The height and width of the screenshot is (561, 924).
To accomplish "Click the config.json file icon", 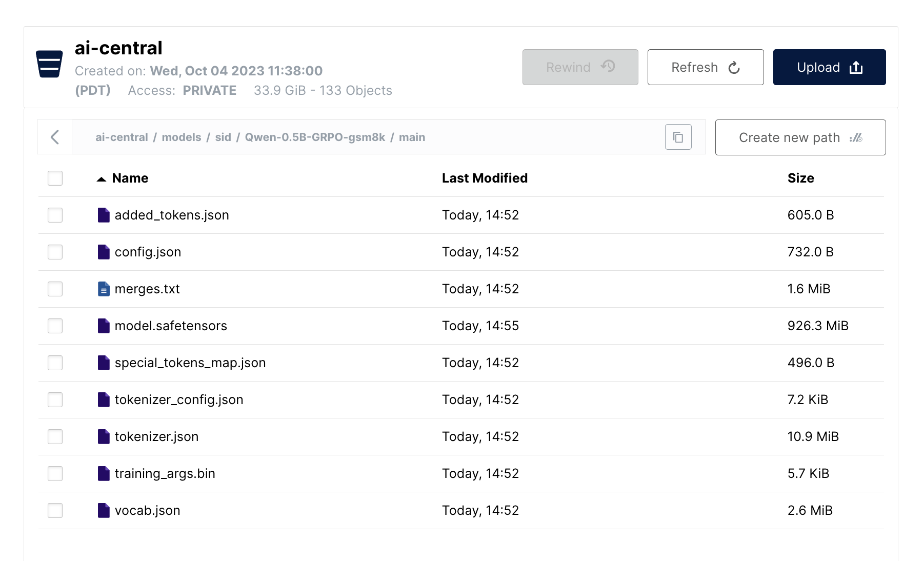I will click(x=104, y=252).
